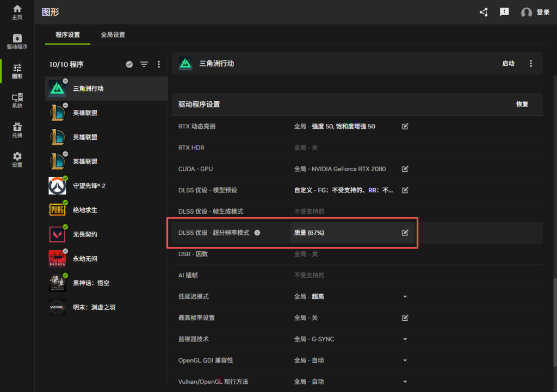Click the filter icon above program list
557x392 pixels.
144,64
